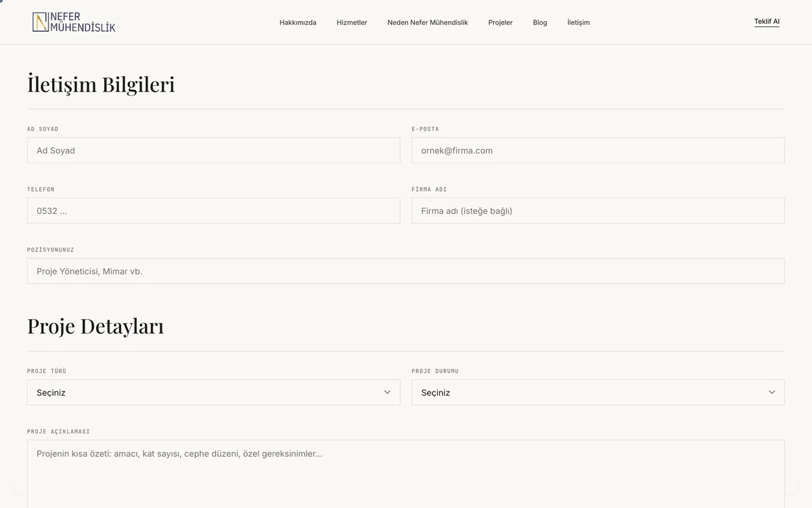Open the Blog page
The image size is (812, 508).
[x=540, y=22]
